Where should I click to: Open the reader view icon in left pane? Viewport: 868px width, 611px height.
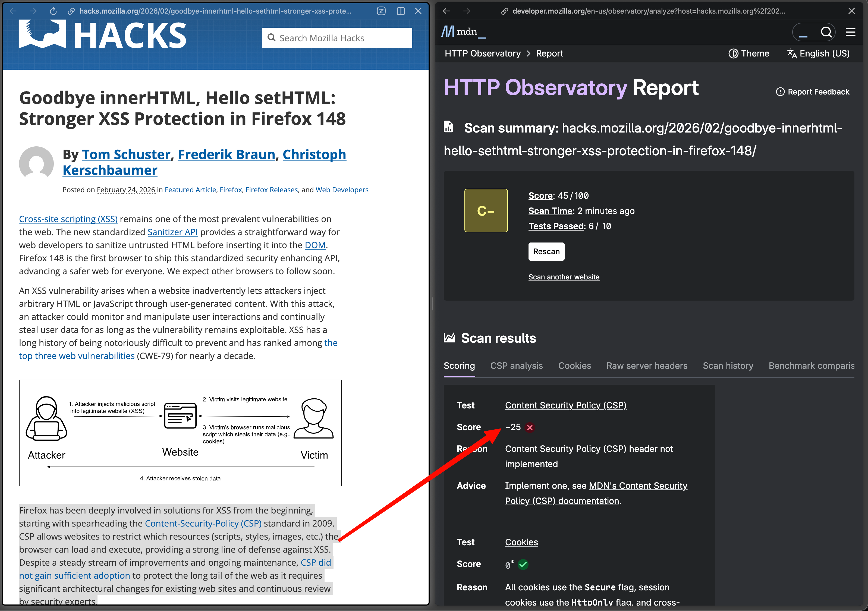[x=381, y=11]
